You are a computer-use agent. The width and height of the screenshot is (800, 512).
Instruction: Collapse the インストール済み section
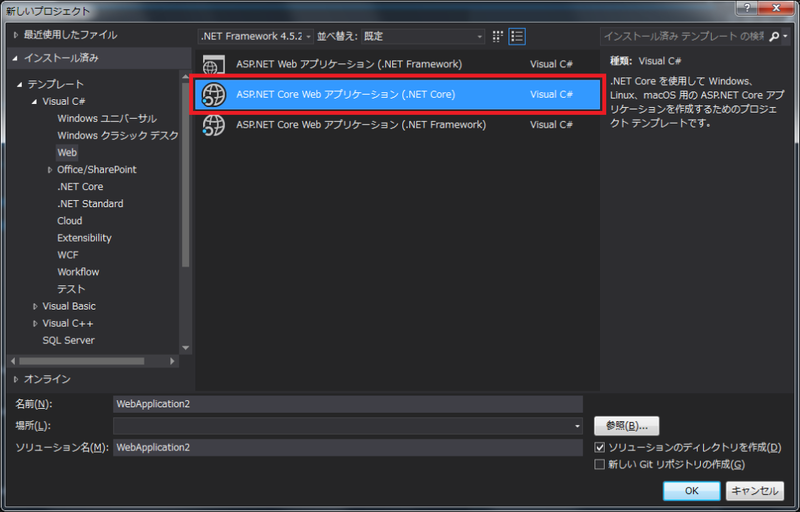(15, 58)
